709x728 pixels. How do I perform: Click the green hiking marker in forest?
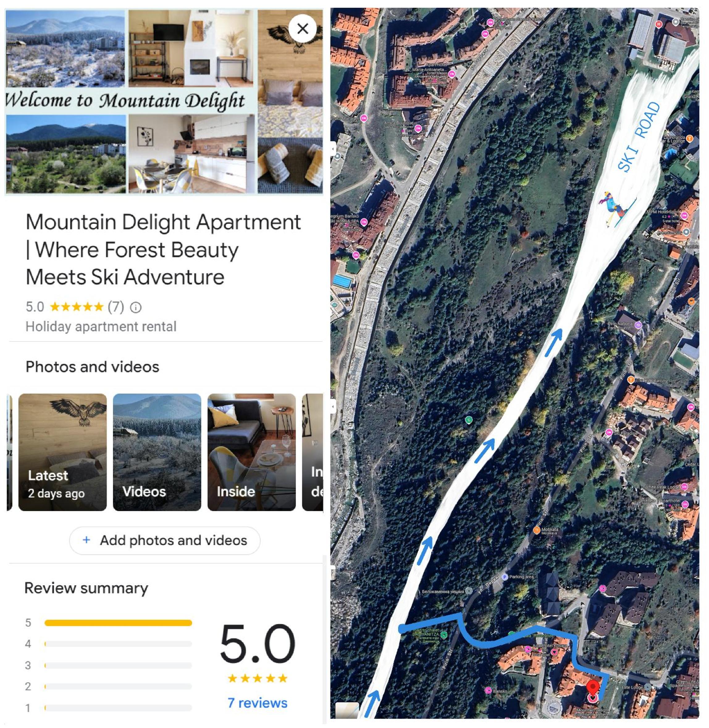point(469,420)
